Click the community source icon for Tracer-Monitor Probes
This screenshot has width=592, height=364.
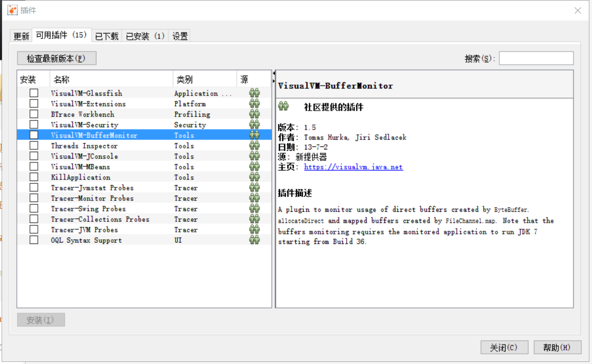tap(254, 198)
